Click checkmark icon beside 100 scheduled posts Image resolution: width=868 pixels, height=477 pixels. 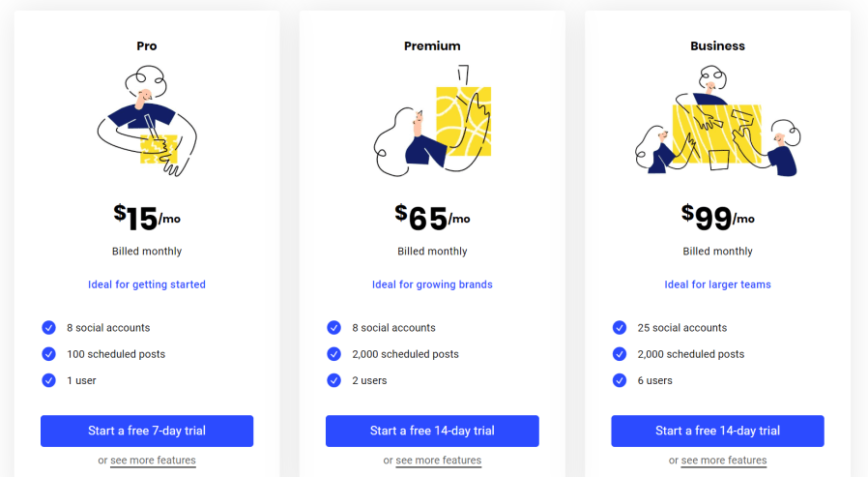(x=48, y=354)
